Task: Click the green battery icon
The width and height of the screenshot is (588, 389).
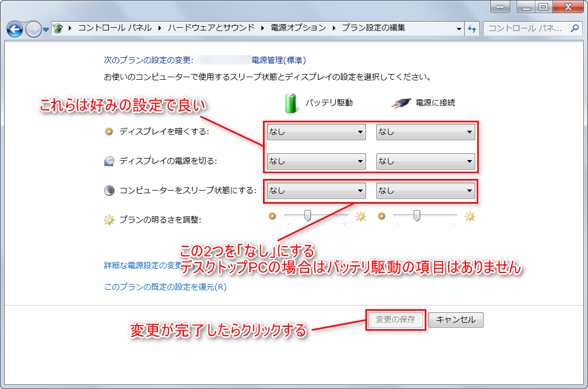Action: [291, 103]
